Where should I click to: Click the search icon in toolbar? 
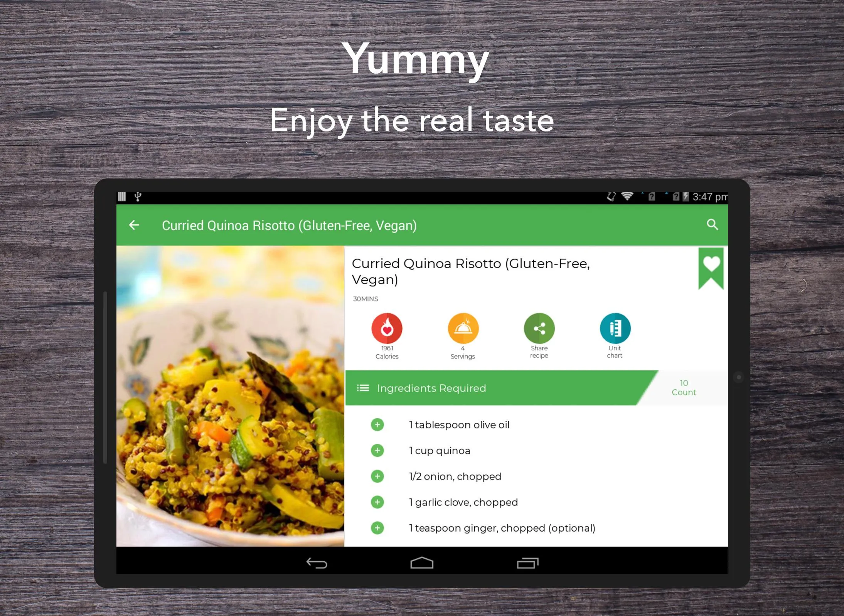coord(714,226)
